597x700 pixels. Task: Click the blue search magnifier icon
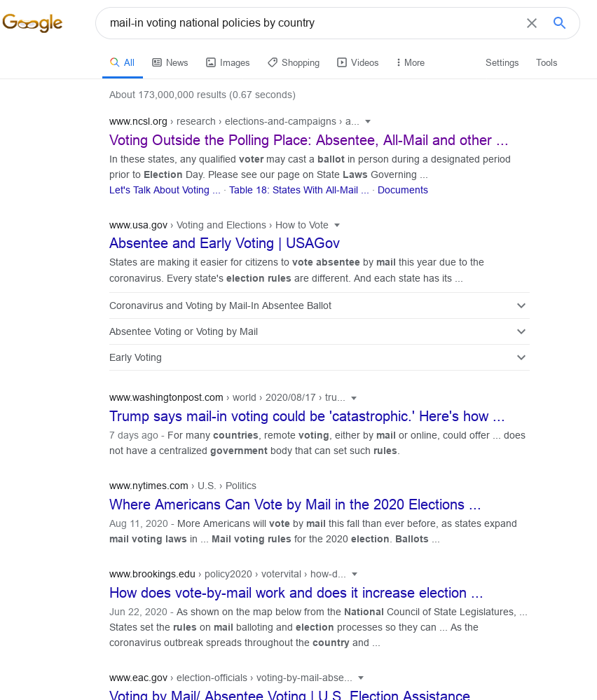[559, 23]
